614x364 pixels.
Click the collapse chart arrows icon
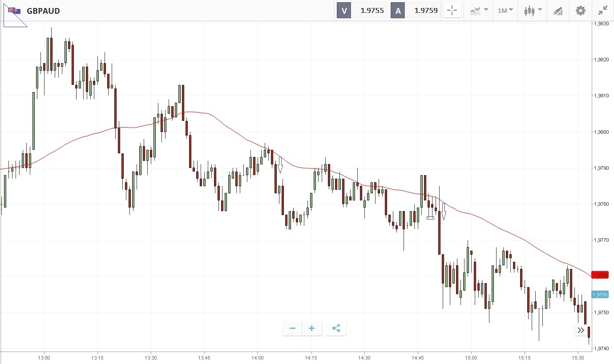click(x=603, y=11)
